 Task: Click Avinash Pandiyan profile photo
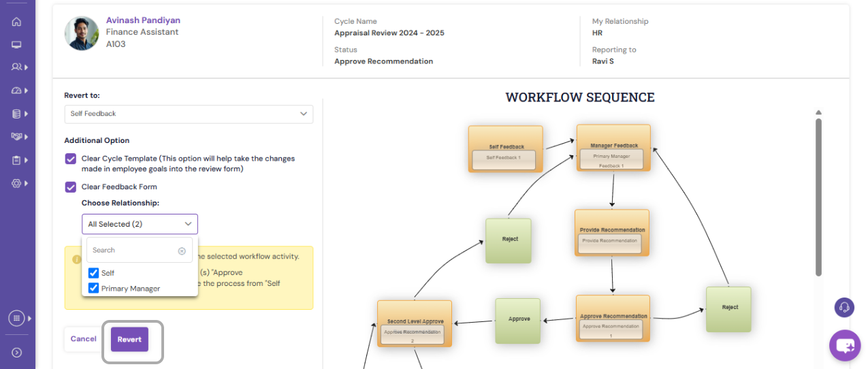pyautogui.click(x=82, y=33)
